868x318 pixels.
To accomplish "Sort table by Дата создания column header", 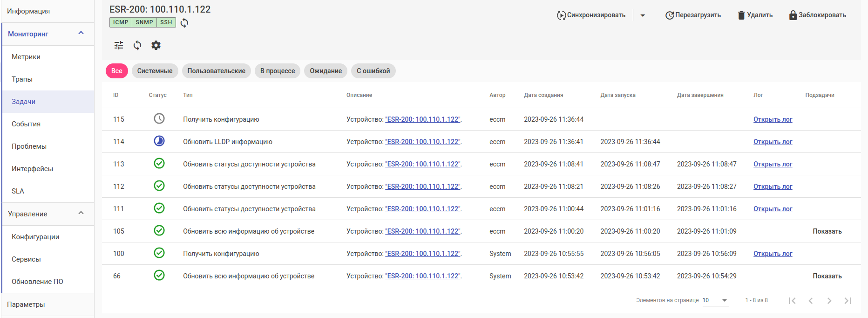I will 543,95.
